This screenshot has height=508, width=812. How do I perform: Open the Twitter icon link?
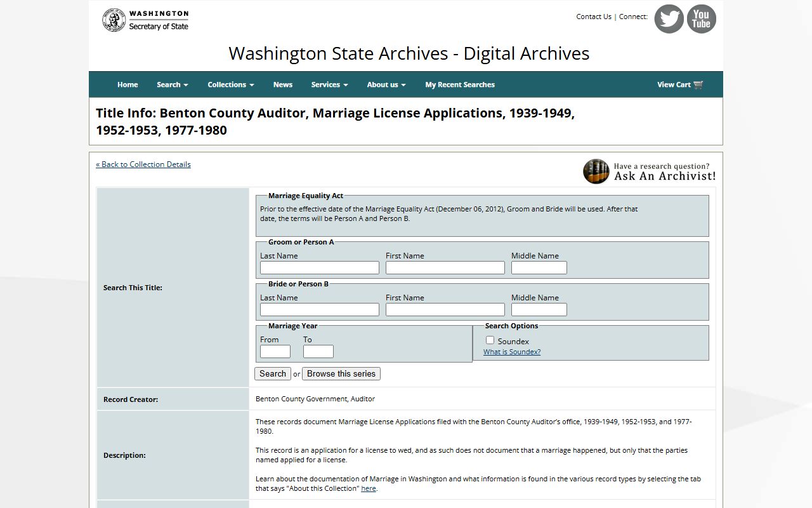(669, 19)
